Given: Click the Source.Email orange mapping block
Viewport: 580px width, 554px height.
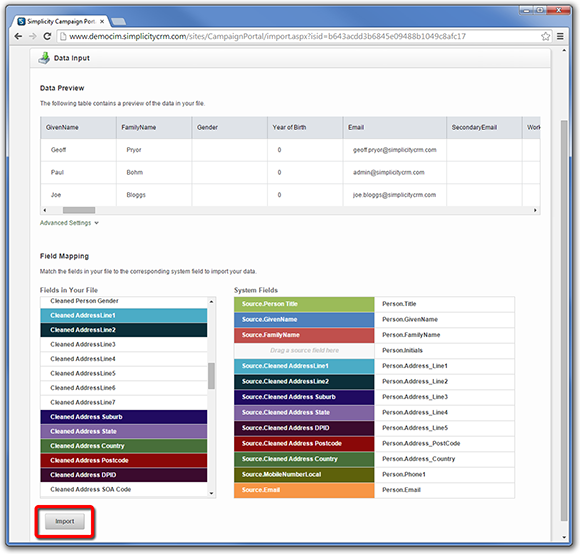Looking at the screenshot, I should (x=304, y=490).
